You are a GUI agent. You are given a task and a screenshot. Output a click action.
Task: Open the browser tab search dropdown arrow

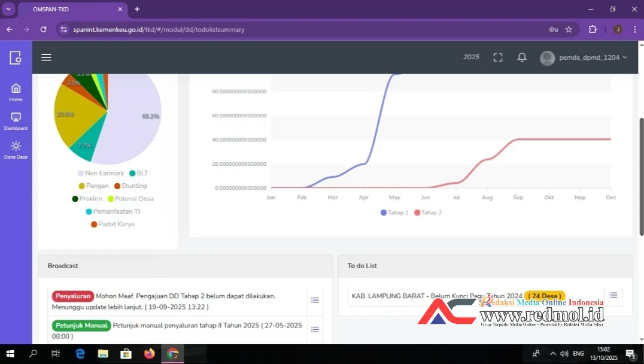click(8, 9)
